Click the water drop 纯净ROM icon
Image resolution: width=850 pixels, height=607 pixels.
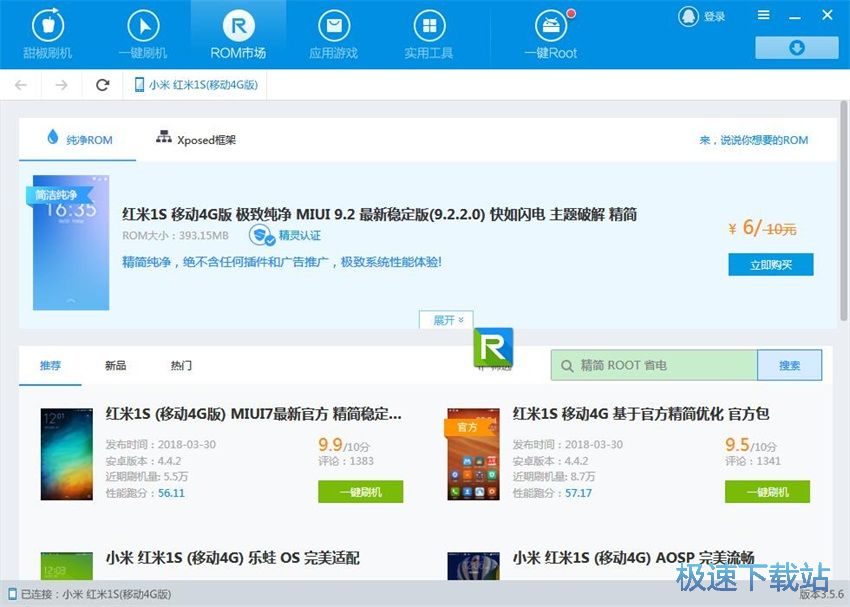coord(53,136)
